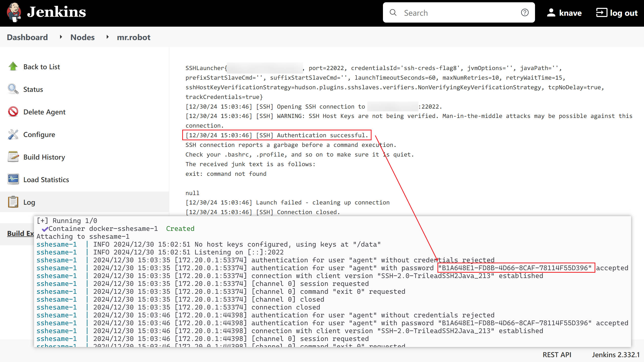Click the magnifying glass Status icon
The width and height of the screenshot is (644, 362).
13,89
